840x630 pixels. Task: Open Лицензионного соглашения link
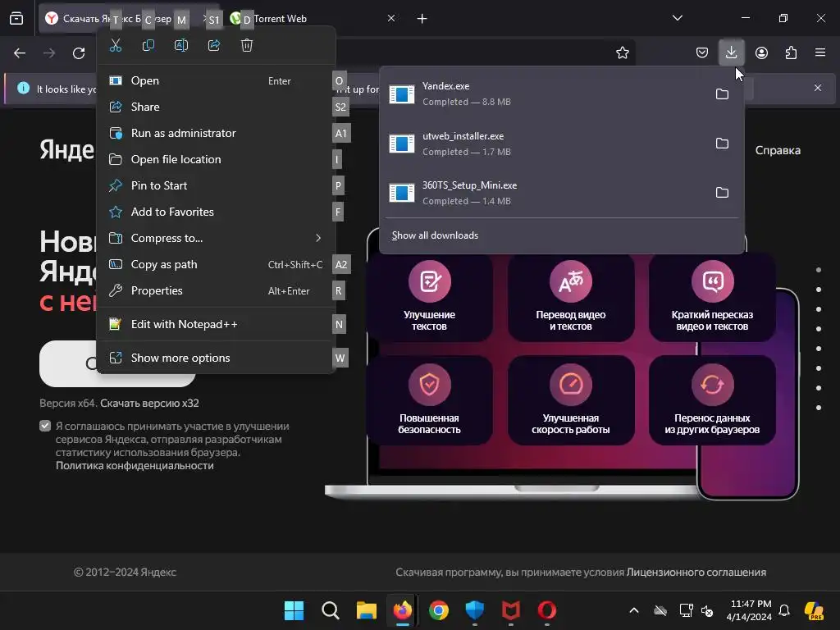[x=696, y=573]
